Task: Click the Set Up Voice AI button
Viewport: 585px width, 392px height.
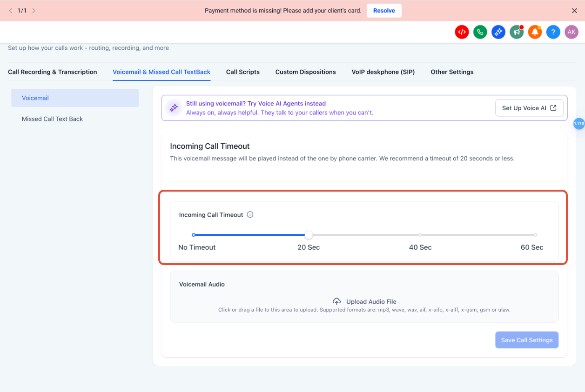Action: click(x=529, y=108)
